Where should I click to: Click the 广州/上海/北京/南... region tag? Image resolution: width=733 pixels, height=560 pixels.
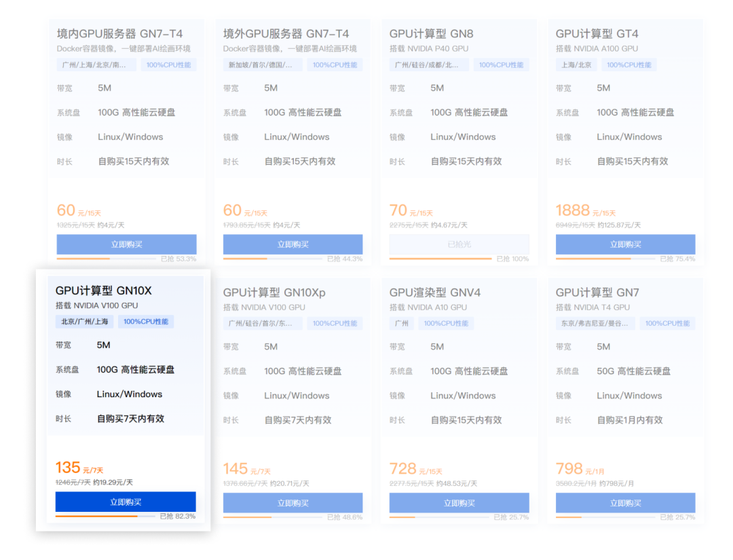click(x=96, y=65)
